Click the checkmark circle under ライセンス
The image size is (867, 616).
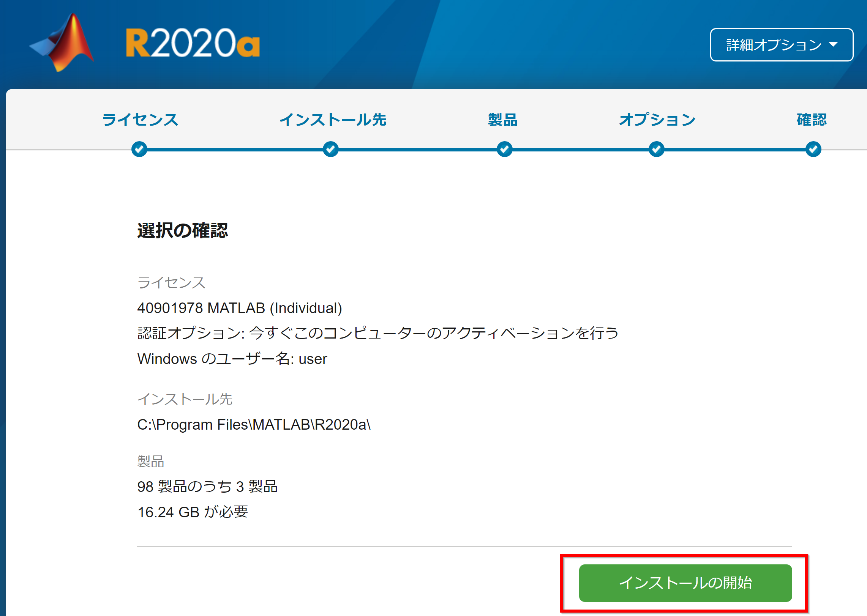(139, 149)
